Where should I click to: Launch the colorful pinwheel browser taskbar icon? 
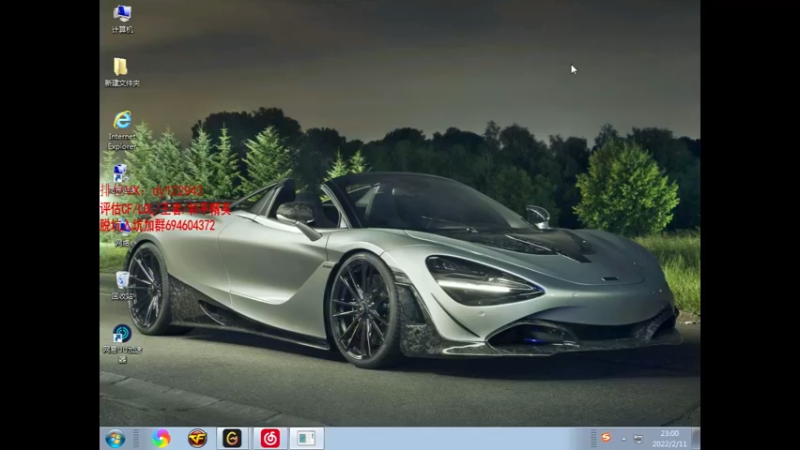click(161, 439)
